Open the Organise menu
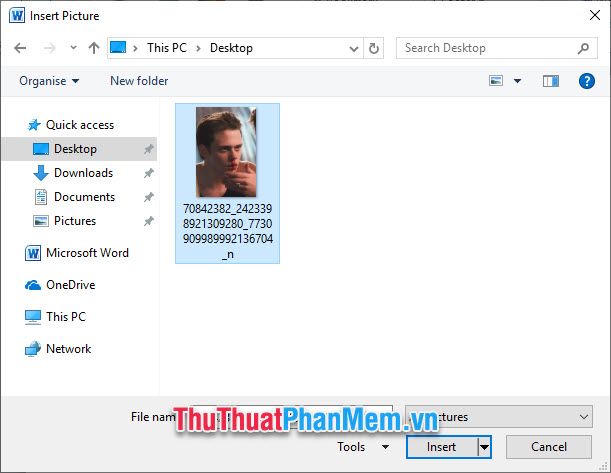611x473 pixels. click(48, 81)
